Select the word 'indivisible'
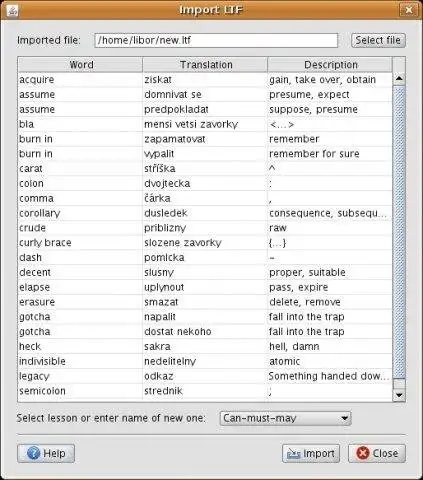Screen dimensions: 423x480 tap(80, 361)
